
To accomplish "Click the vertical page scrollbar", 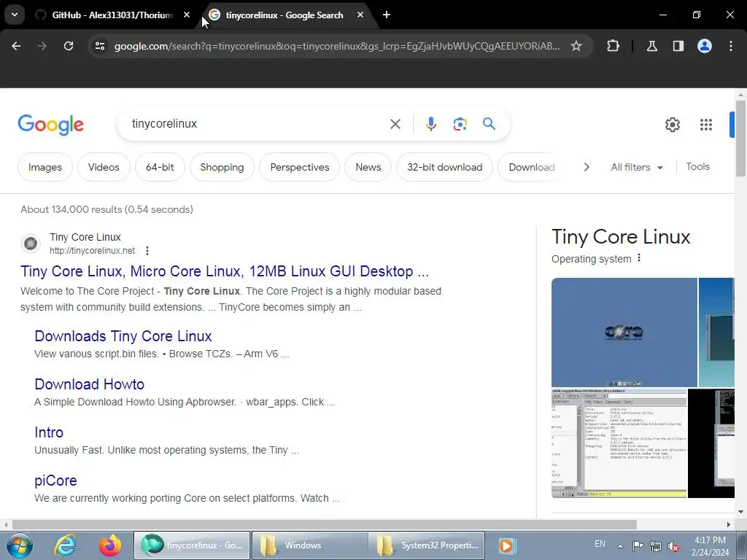I will tap(740, 138).
